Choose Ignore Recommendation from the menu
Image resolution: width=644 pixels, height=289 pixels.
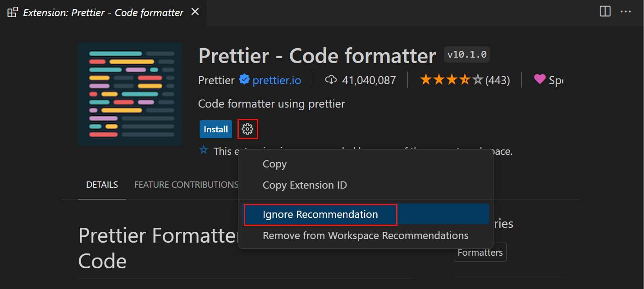pyautogui.click(x=320, y=214)
